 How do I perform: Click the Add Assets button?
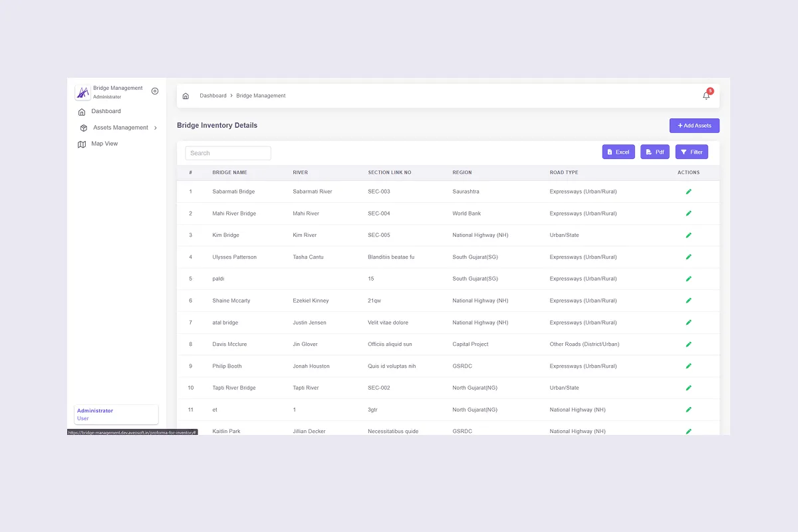pos(694,125)
